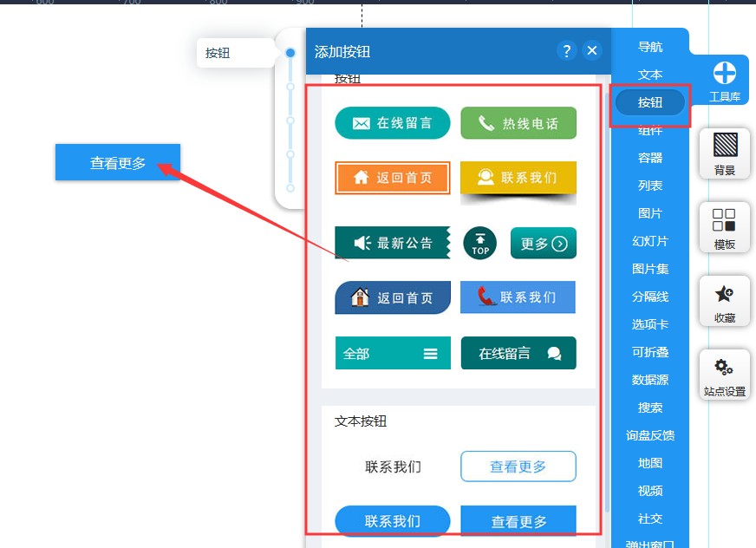Viewport: 756px width, 548px height.
Task: Add the dark teal 在线留言 chat button
Action: (518, 353)
